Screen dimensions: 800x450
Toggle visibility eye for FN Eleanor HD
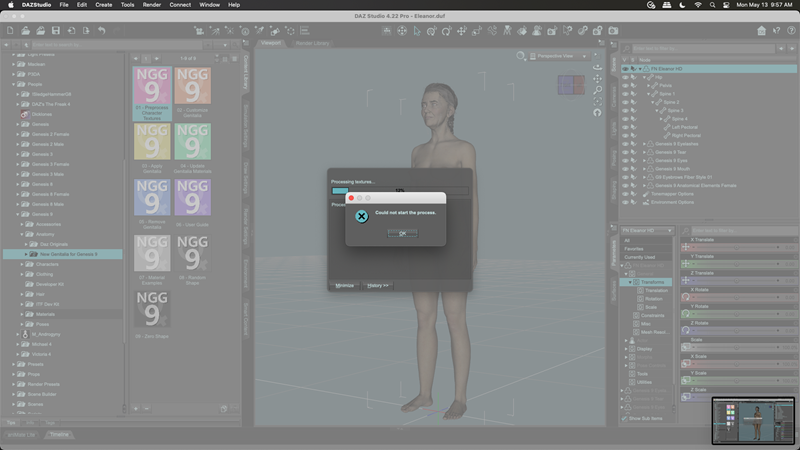click(x=625, y=69)
